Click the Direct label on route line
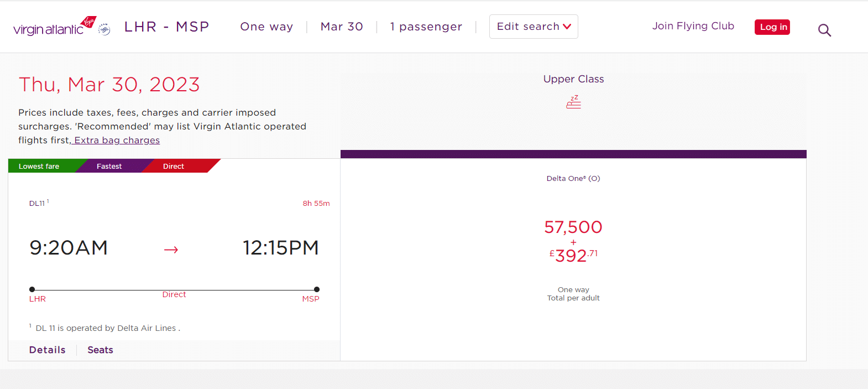This screenshot has width=868, height=389. 174,295
